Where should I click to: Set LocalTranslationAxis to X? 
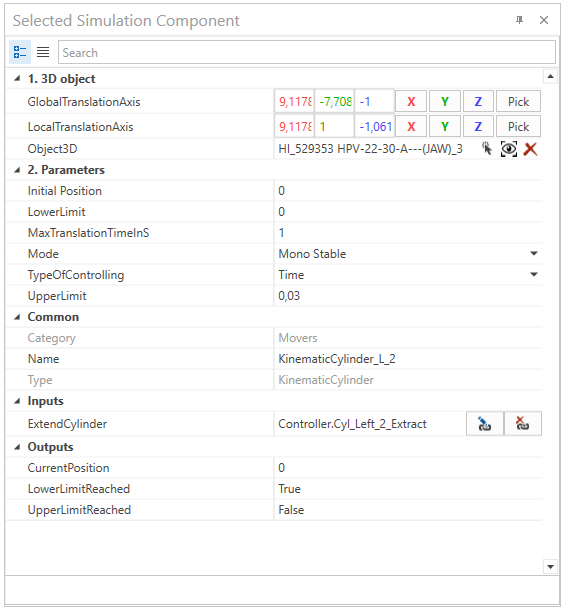tap(411, 127)
